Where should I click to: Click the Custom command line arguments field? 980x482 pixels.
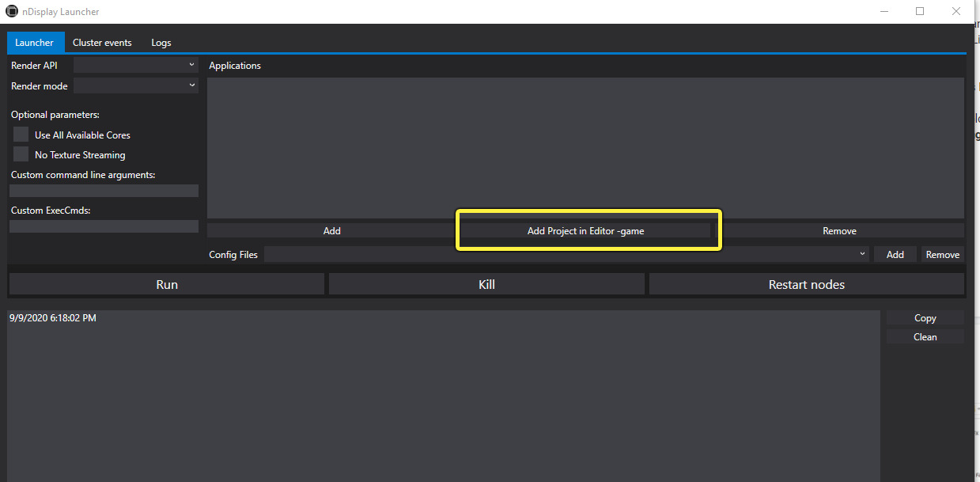[103, 190]
